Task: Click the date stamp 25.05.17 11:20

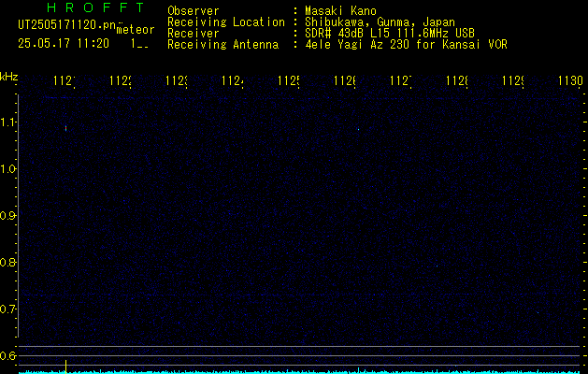Action: 64,43
